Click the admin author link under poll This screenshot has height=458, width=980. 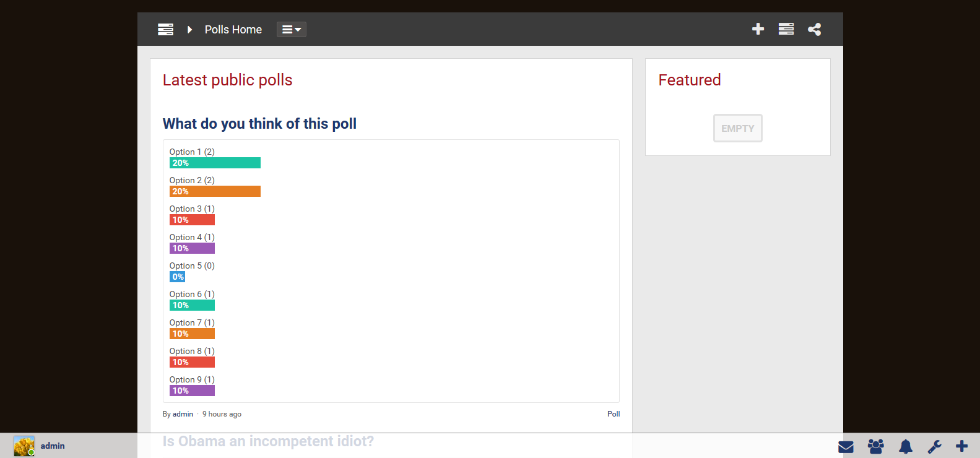pos(183,414)
